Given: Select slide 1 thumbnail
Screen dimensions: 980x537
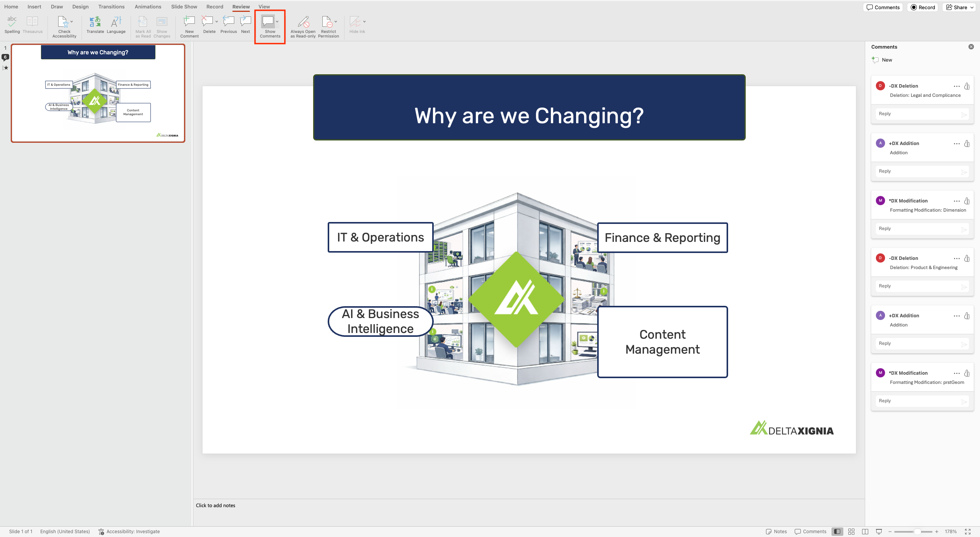Looking at the screenshot, I should [98, 93].
